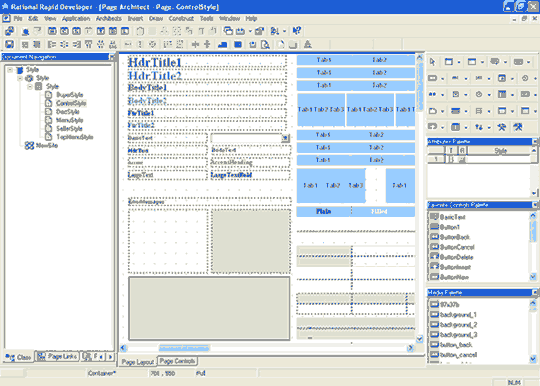Screen dimensions: 540x386
Task: Open the Construct menu
Action: [x=181, y=19]
